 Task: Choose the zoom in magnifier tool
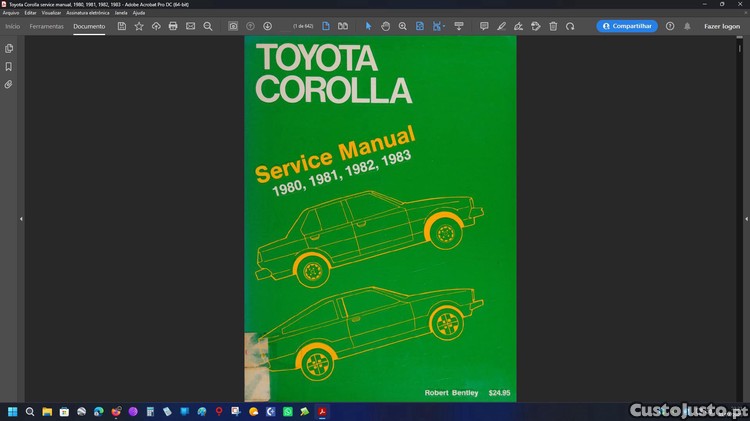point(403,26)
